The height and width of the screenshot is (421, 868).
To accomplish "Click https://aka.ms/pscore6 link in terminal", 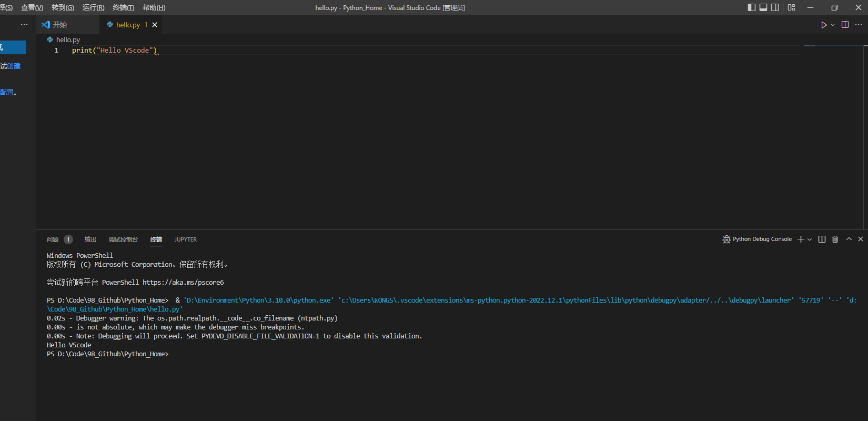I will pos(183,282).
